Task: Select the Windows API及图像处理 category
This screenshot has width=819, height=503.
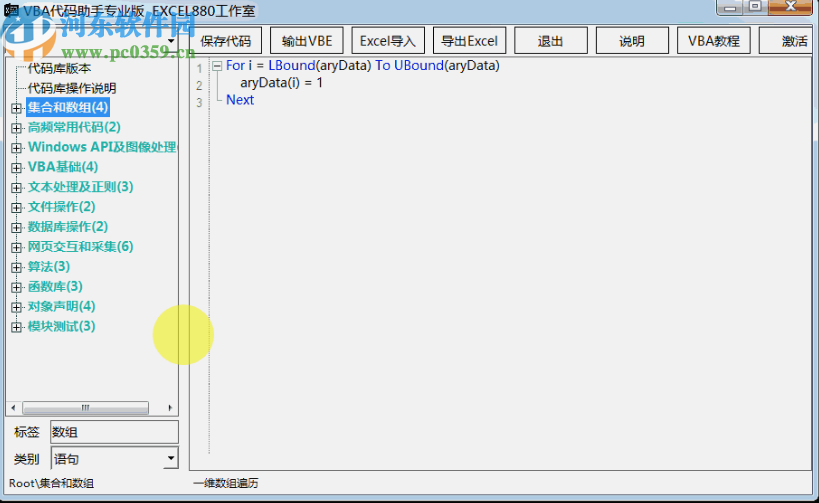Action: (102, 147)
